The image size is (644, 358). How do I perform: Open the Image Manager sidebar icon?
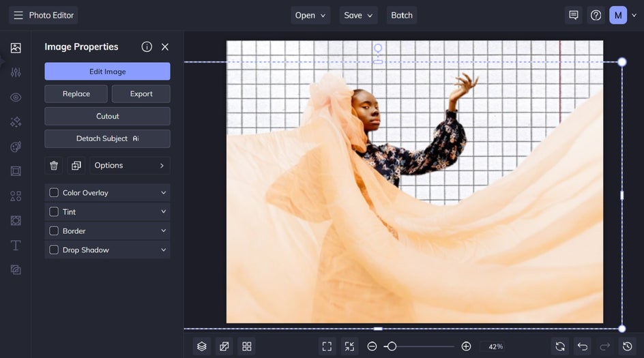16,48
